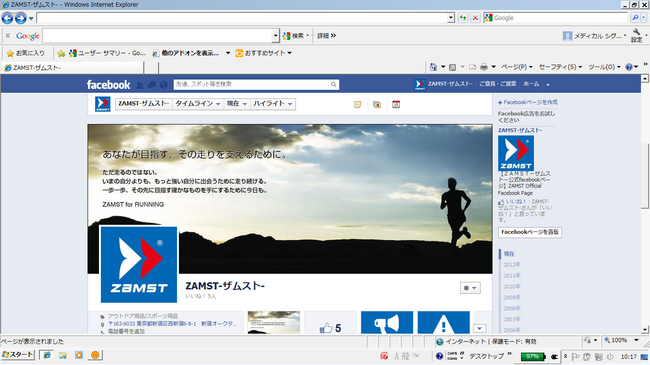
Task: Open Facebook notifications globe icon
Action: click(x=164, y=85)
